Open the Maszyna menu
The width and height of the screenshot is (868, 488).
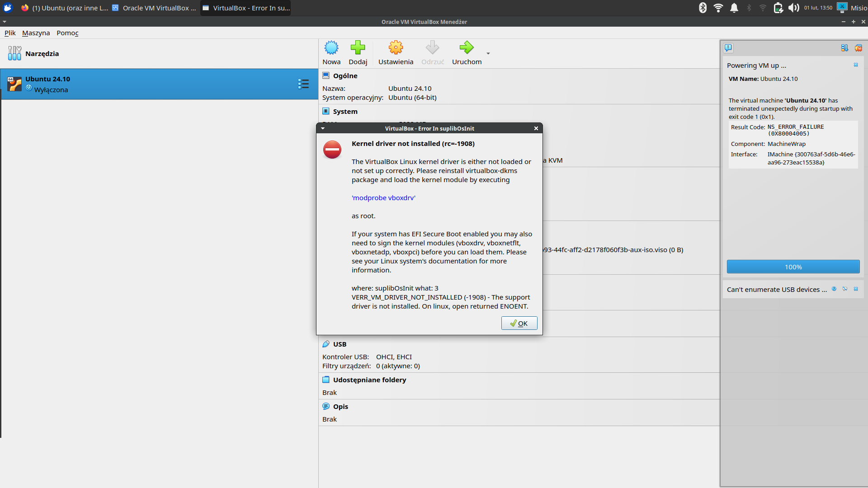pyautogui.click(x=36, y=33)
